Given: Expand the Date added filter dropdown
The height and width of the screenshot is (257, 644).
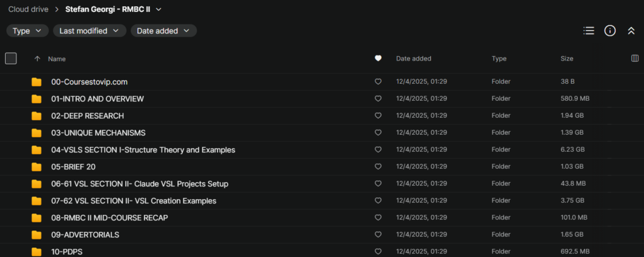Looking at the screenshot, I should 164,30.
